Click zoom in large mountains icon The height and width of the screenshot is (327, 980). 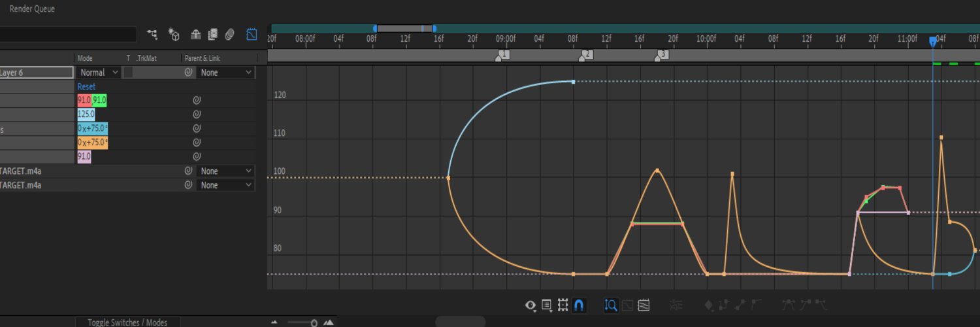(329, 322)
